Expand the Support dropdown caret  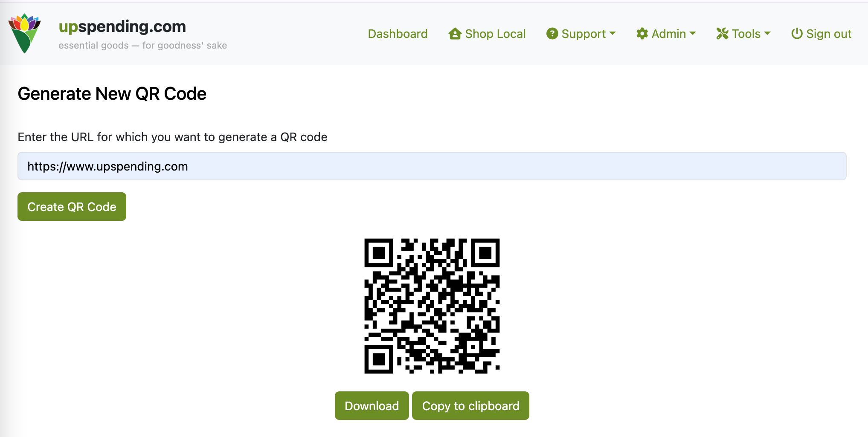pos(613,33)
